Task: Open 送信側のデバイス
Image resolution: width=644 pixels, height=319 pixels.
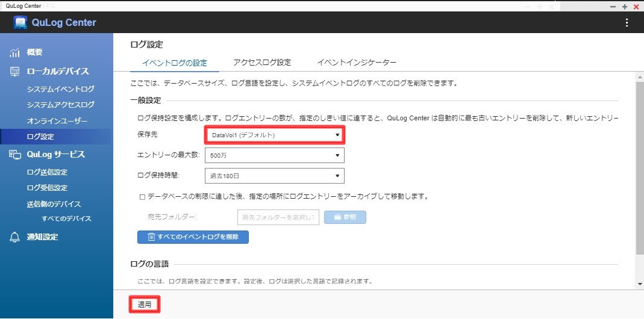Action: coord(54,204)
